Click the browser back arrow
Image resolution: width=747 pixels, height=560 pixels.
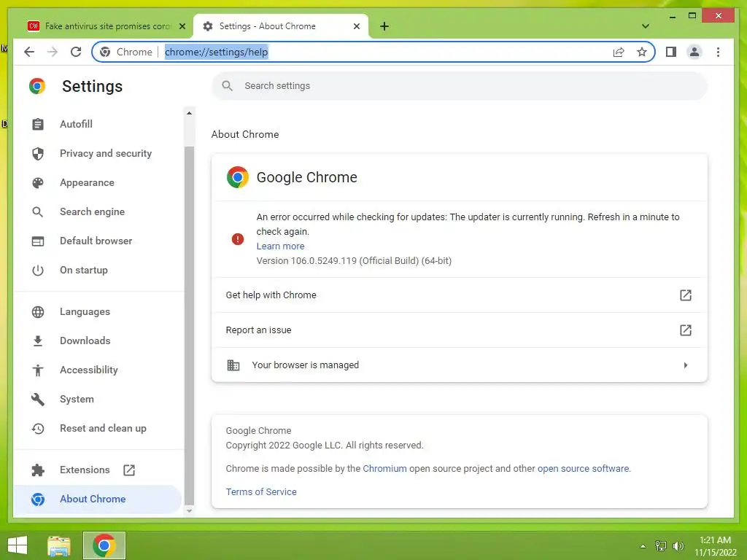point(29,52)
